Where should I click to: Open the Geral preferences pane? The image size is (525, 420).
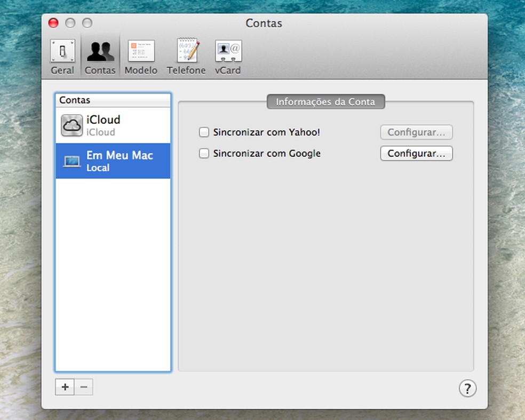pyautogui.click(x=62, y=57)
